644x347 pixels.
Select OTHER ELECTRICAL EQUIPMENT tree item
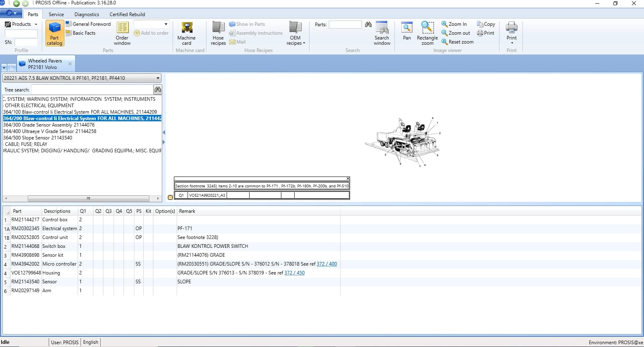tap(39, 106)
